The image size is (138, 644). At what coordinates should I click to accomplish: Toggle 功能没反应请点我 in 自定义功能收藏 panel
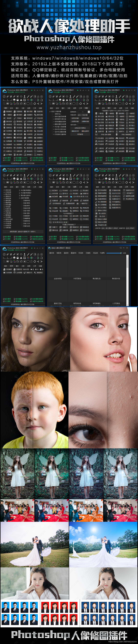[83, 160]
